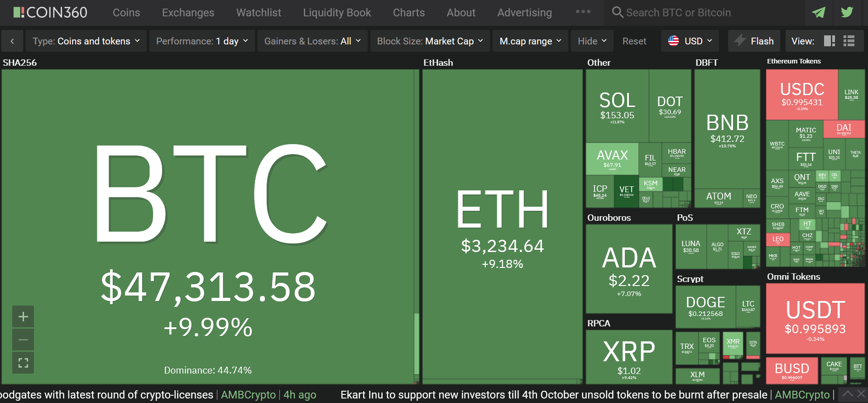868x403 pixels.
Task: Select the SOL block
Action: 617,106
